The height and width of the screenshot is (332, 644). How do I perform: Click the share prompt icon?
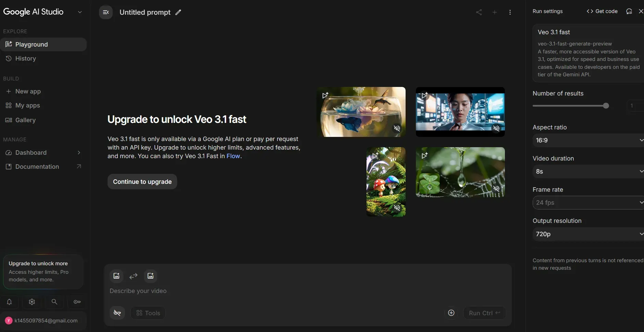[x=479, y=12]
